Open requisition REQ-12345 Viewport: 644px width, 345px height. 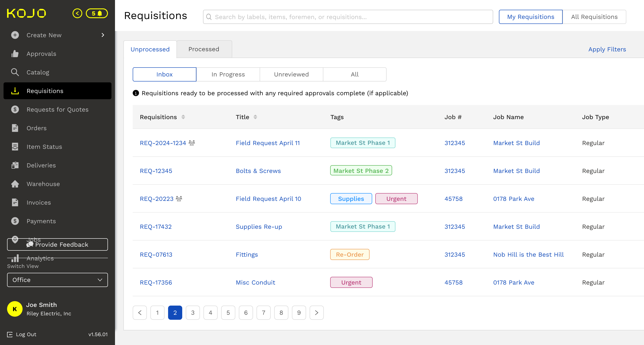pyautogui.click(x=156, y=171)
